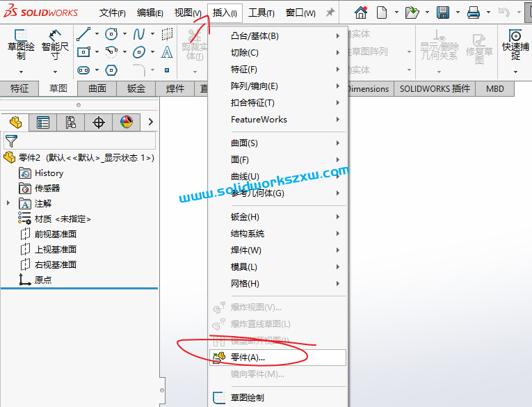Open 阵列/镜向(E) submenu
532x407 pixels.
pyautogui.click(x=277, y=86)
